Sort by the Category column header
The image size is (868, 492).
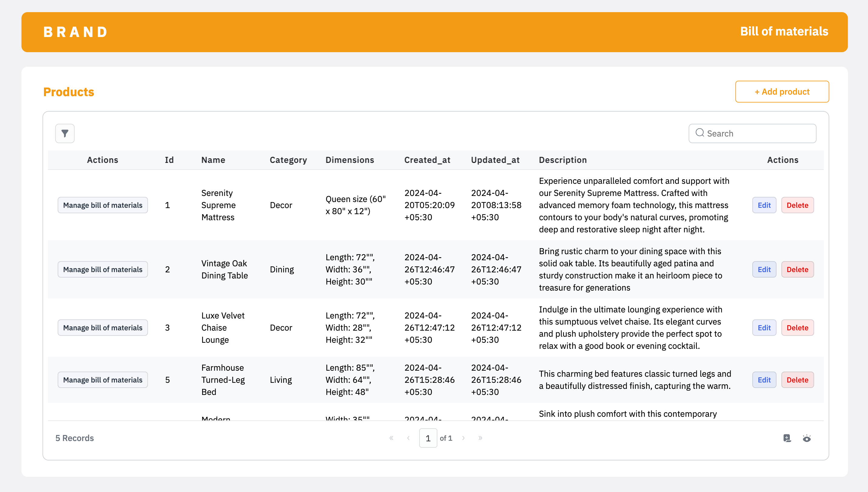point(288,160)
